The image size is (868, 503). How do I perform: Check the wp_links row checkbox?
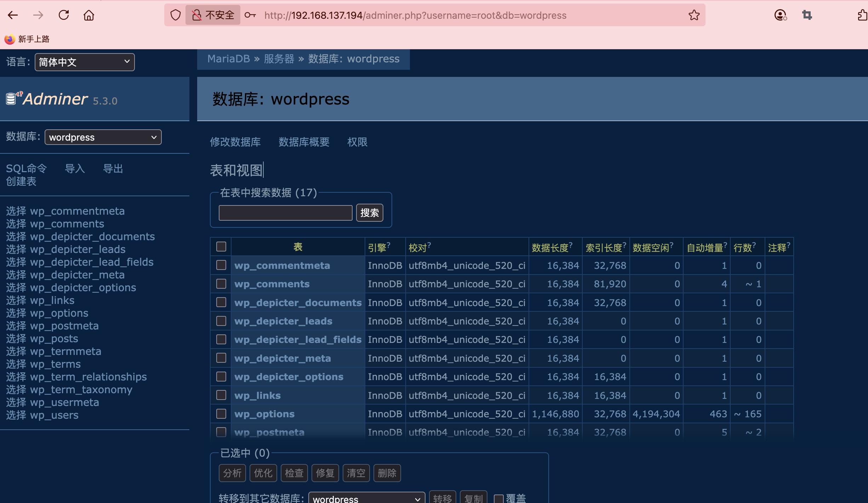[221, 395]
